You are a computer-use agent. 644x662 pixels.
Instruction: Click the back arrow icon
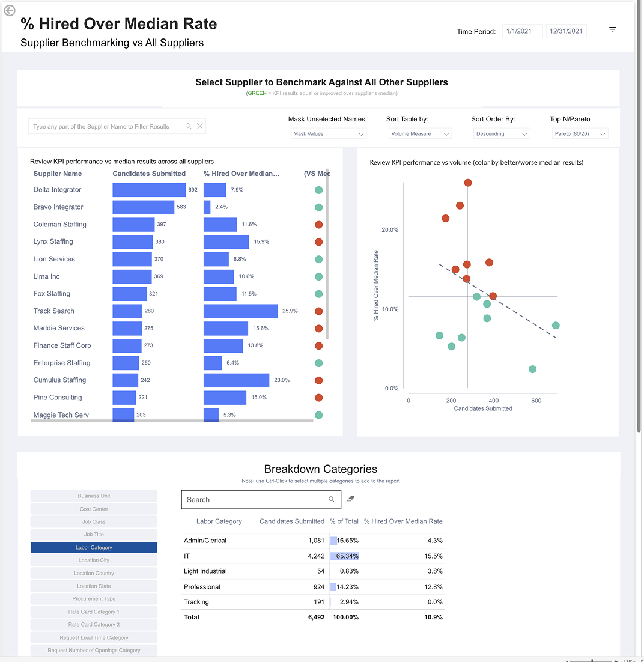click(9, 10)
